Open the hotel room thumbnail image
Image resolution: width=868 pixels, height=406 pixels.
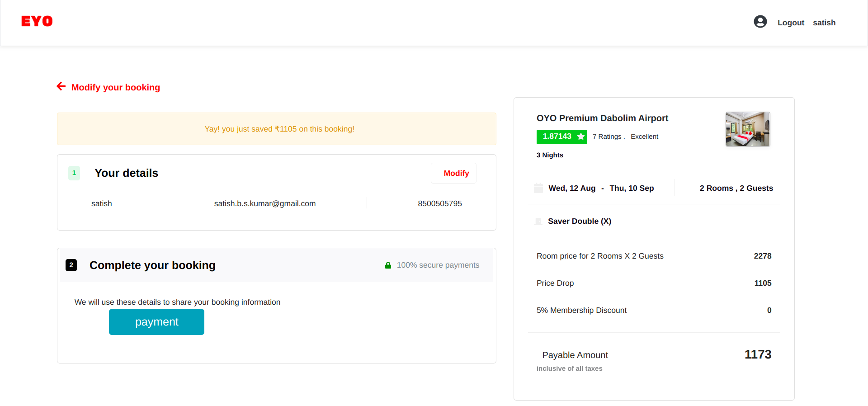tap(748, 129)
